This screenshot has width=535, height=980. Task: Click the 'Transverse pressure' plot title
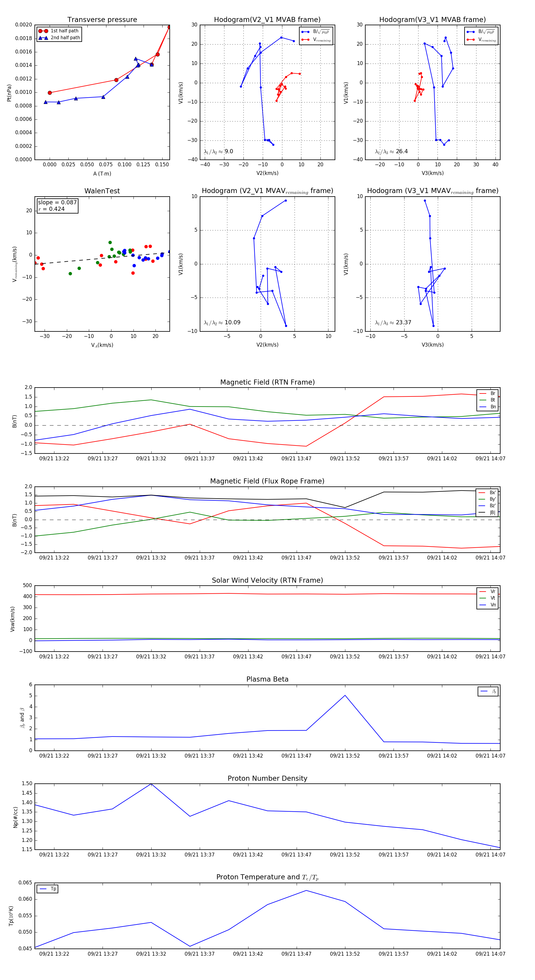click(102, 20)
